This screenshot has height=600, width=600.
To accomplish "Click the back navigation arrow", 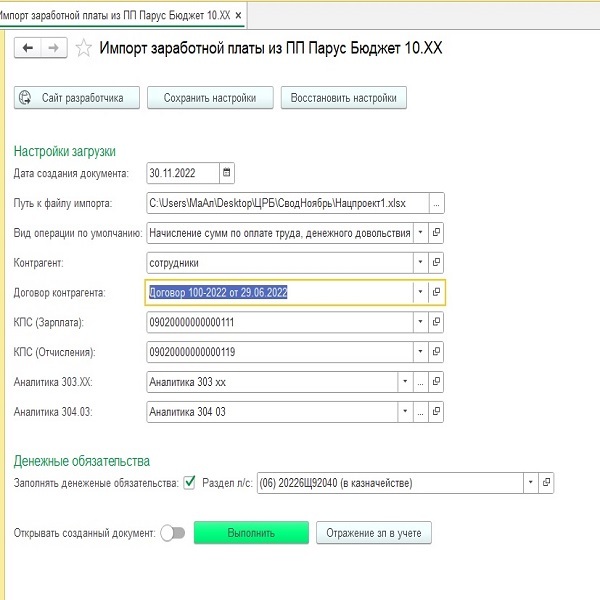I will coord(27,48).
